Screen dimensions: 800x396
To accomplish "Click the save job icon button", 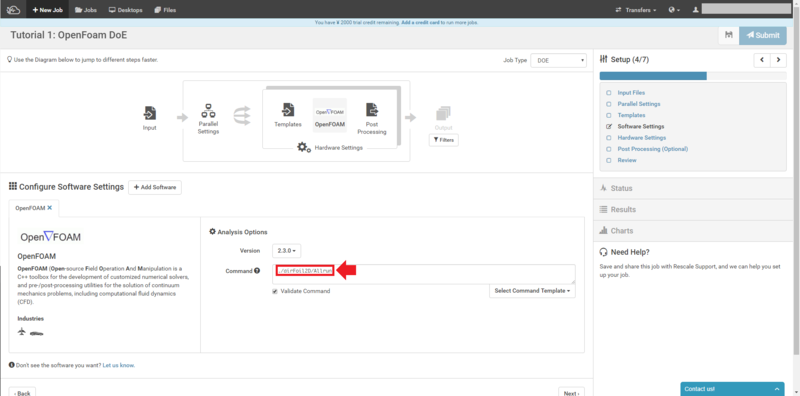I will point(729,35).
